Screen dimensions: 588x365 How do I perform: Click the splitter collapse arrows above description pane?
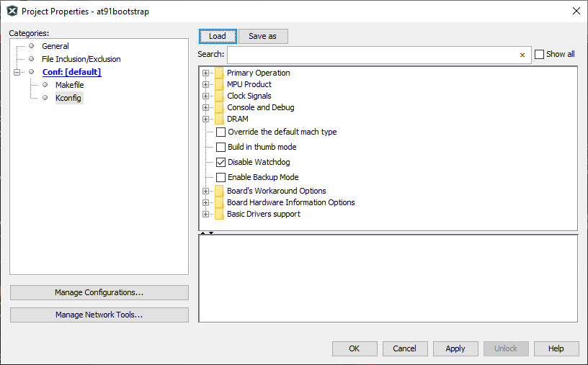207,233
